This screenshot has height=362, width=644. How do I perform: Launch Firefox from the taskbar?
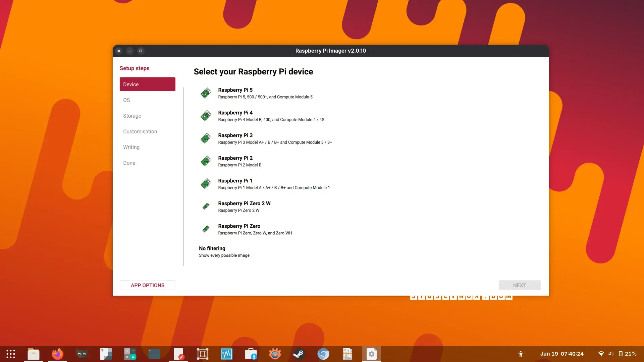click(58, 354)
